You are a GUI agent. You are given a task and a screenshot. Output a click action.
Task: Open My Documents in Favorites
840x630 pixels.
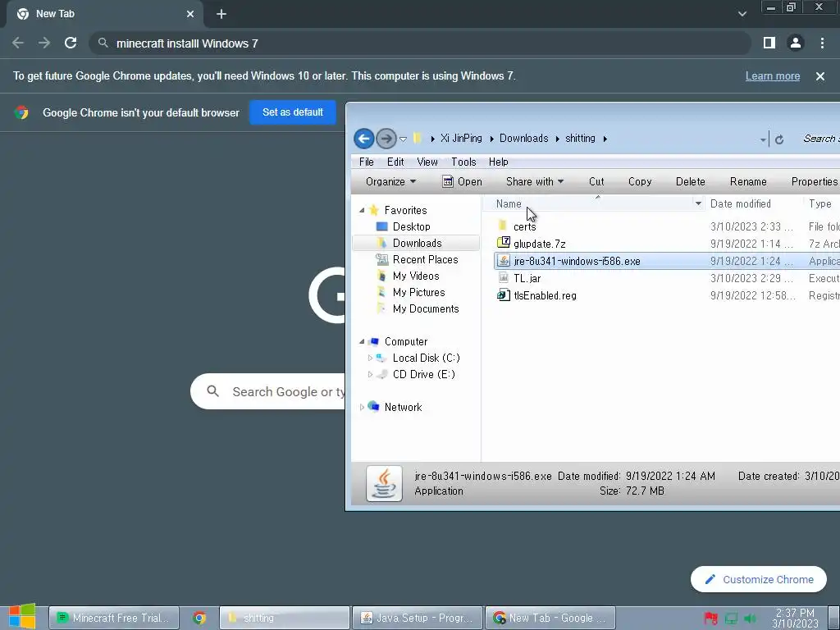(426, 309)
